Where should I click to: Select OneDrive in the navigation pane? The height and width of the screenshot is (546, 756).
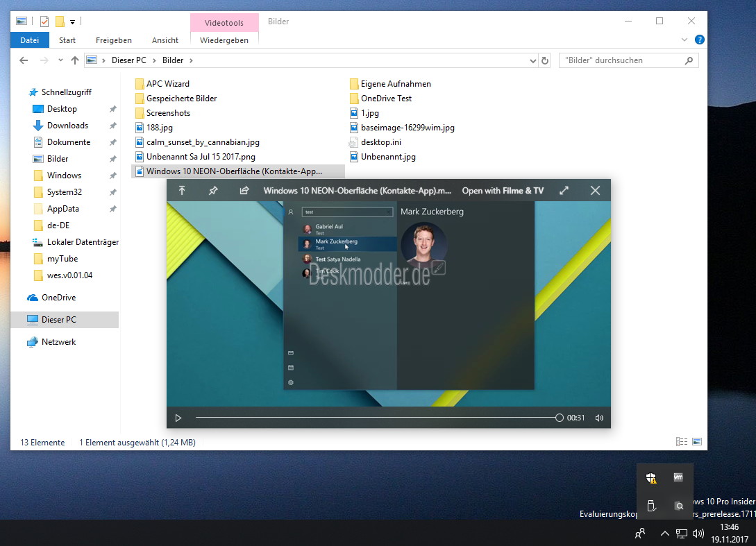click(x=58, y=298)
